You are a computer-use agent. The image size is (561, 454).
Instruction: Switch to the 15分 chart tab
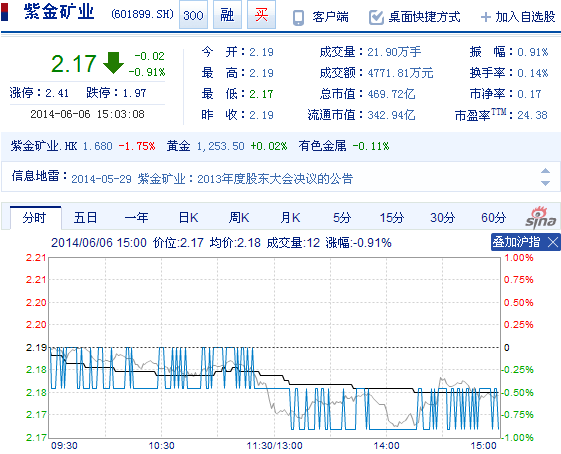(x=392, y=218)
